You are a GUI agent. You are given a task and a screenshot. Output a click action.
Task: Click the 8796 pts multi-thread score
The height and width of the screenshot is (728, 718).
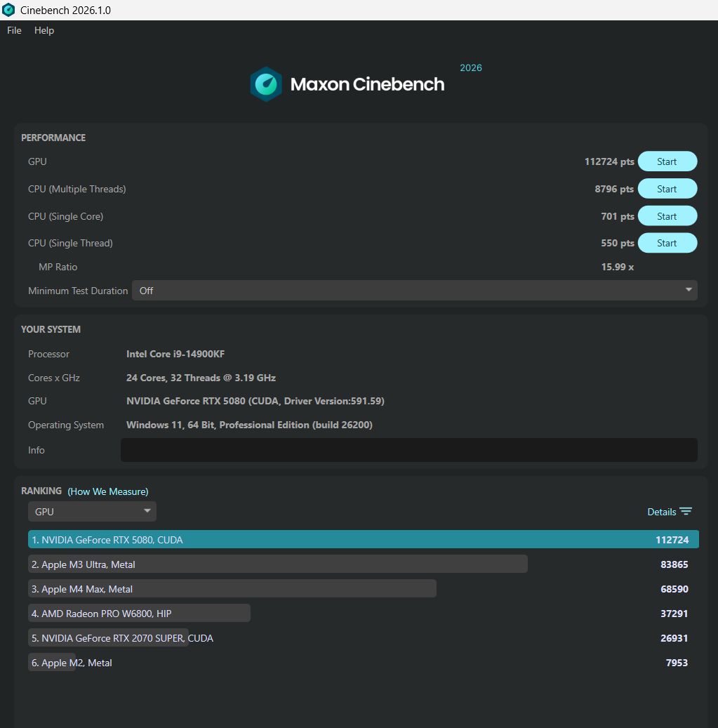(614, 189)
